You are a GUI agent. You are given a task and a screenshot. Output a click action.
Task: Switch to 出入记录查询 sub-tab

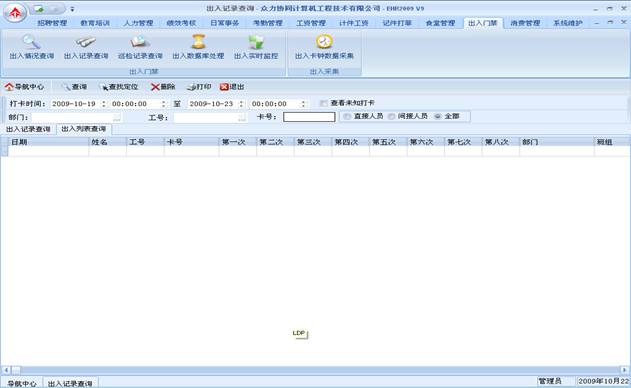[28, 129]
